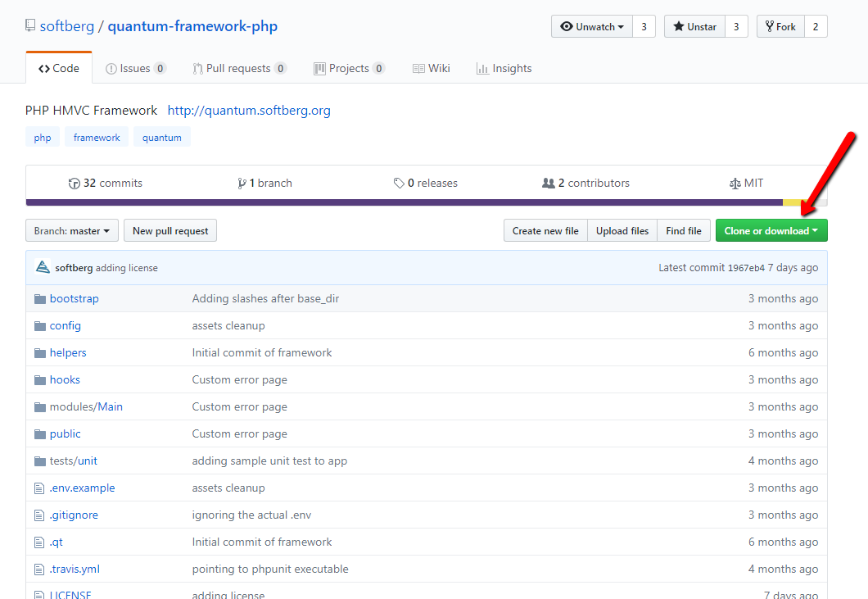Click the quantum topic tag
Screen dimensions: 868x599
(161, 138)
